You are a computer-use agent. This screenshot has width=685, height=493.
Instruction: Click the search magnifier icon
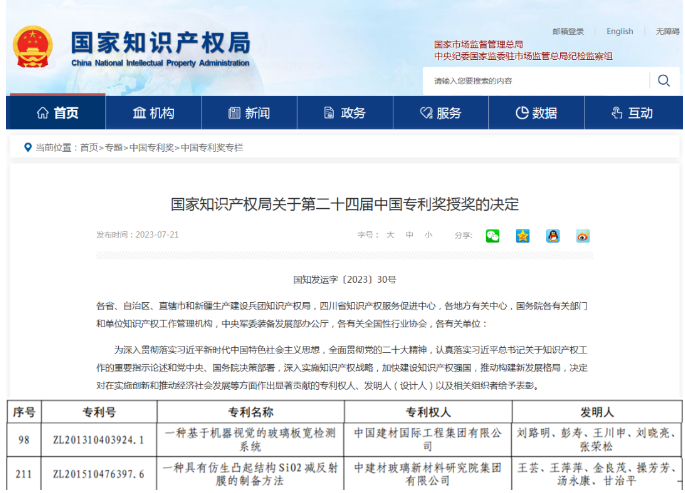(x=664, y=80)
